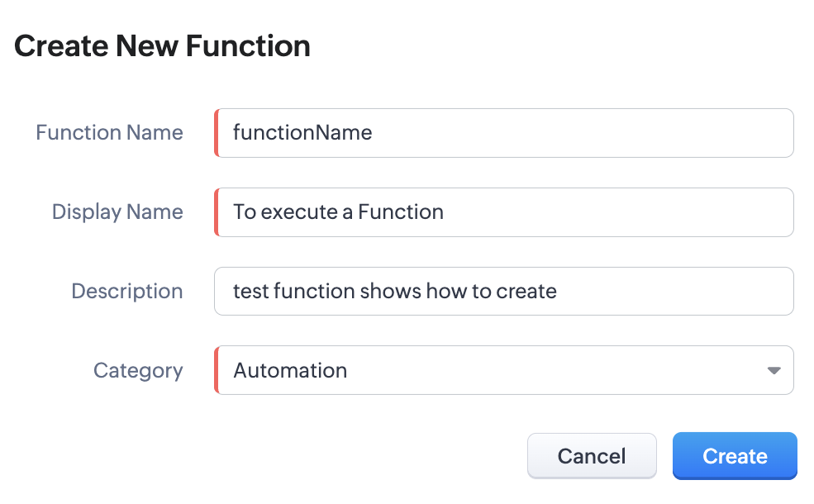Click the "Create New Function" heading

(x=163, y=46)
